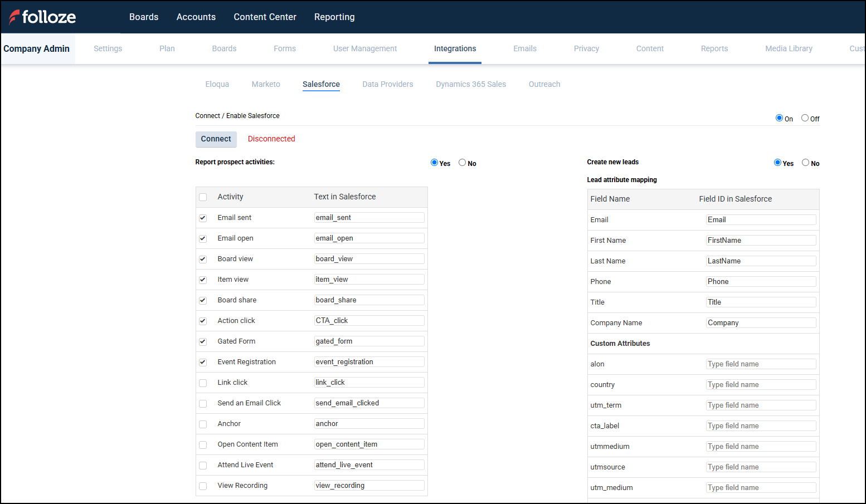Viewport: 866px width, 504px height.
Task: Tick the View Recording checkbox
Action: tap(203, 486)
